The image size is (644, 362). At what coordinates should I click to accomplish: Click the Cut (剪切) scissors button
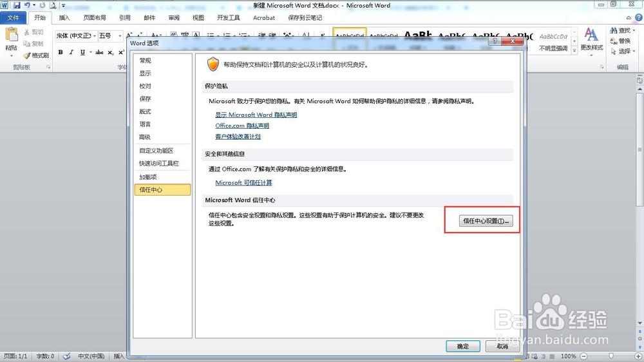pos(33,32)
